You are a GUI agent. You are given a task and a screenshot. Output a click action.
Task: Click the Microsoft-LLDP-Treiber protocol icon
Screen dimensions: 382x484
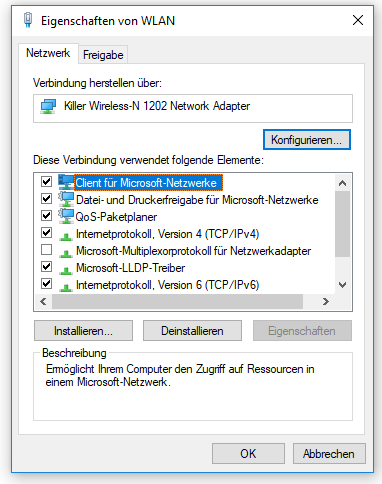pos(66,270)
